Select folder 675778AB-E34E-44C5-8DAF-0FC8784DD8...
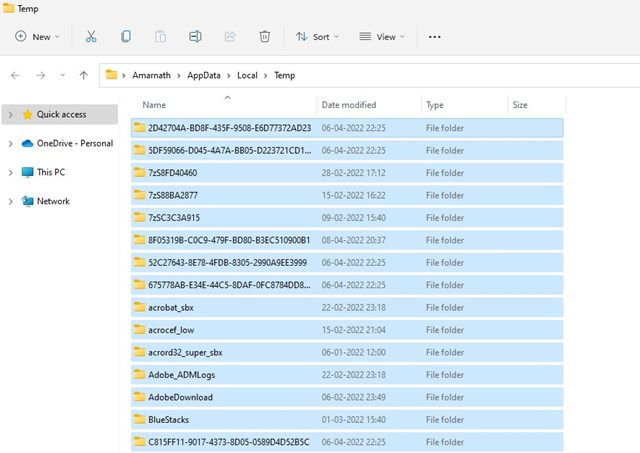640x453 pixels. pyautogui.click(x=347, y=285)
